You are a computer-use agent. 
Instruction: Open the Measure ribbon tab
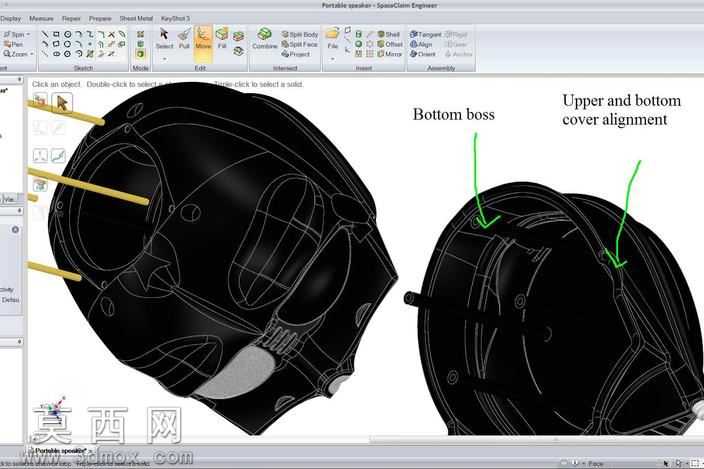pos(41,18)
